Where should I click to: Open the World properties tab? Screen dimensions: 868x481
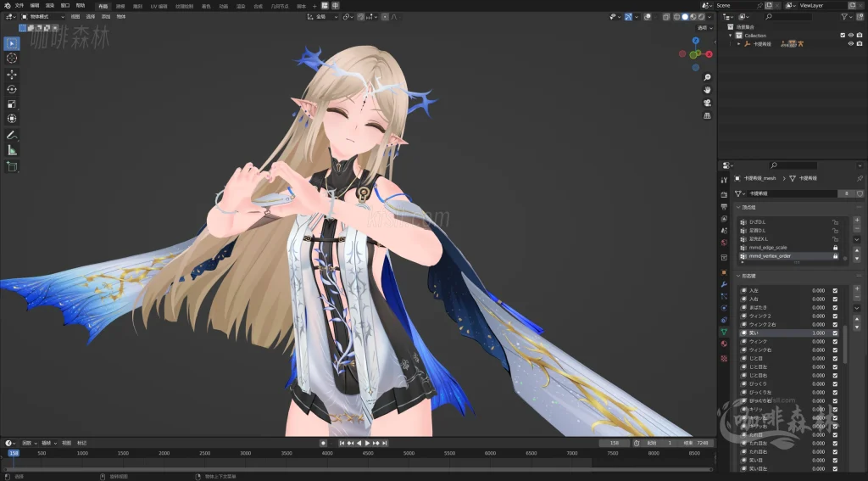pos(724,243)
